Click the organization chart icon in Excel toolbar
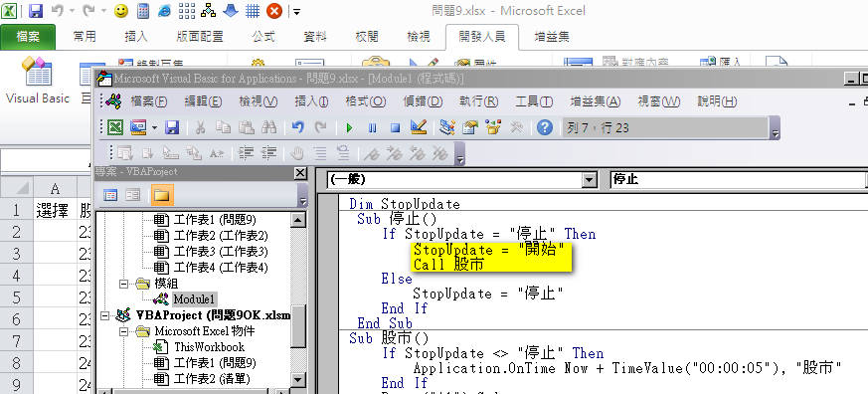This screenshot has height=394, width=868. (x=209, y=11)
